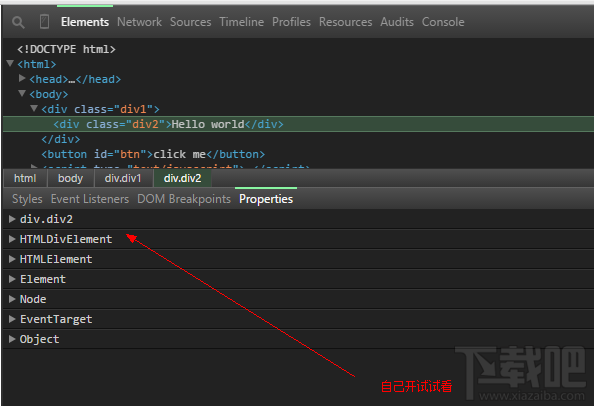594x406 pixels.
Task: Switch to the Elements panel tab
Action: (85, 22)
